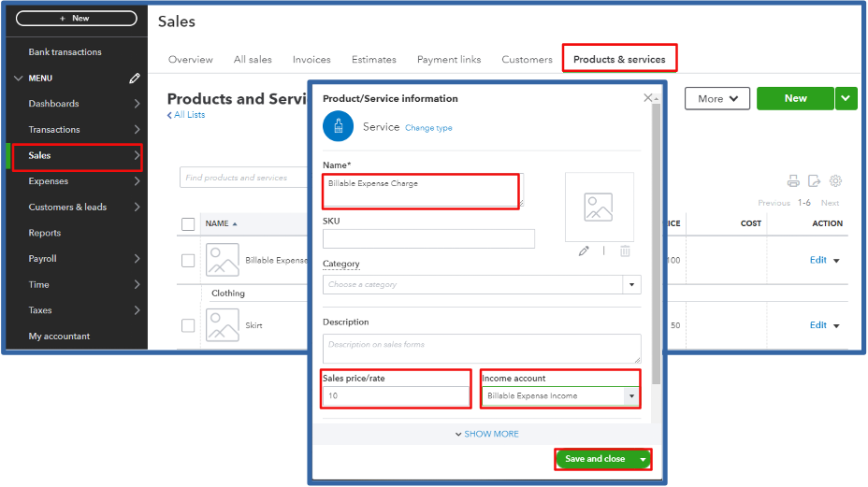Toggle the select-all checkbox in header
Image resolution: width=868 pixels, height=487 pixels.
tap(188, 224)
